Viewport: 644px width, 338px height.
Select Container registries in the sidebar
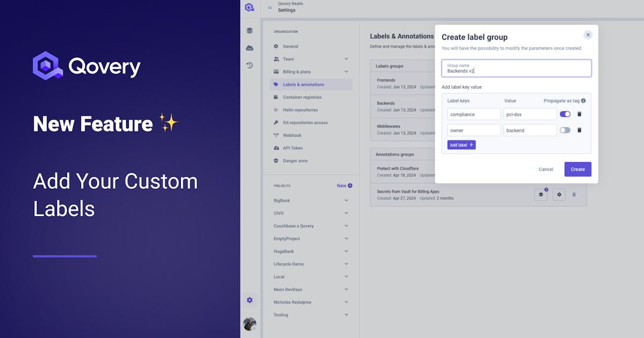(303, 97)
